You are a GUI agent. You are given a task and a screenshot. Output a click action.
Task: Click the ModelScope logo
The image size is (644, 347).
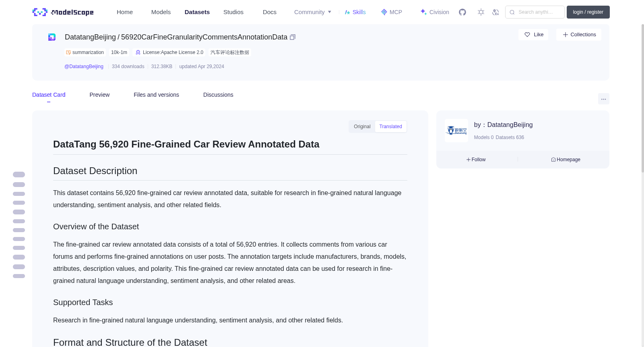coord(63,12)
